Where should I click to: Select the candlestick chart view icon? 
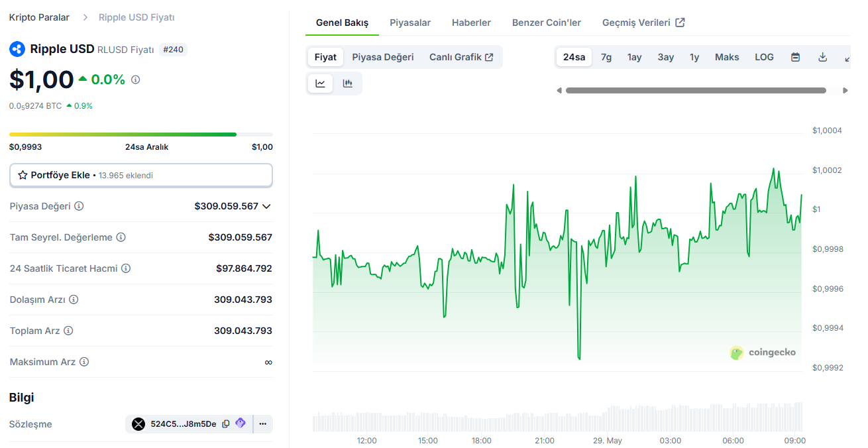pyautogui.click(x=348, y=84)
